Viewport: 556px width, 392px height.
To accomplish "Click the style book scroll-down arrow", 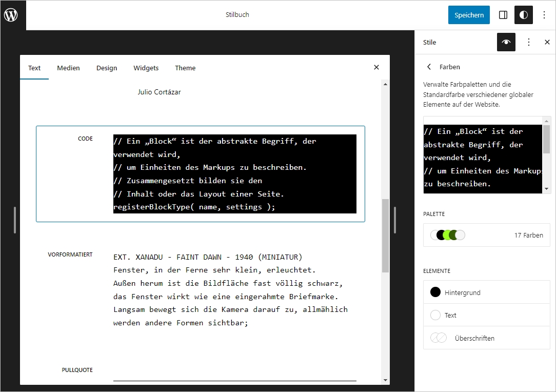I will point(385,380).
